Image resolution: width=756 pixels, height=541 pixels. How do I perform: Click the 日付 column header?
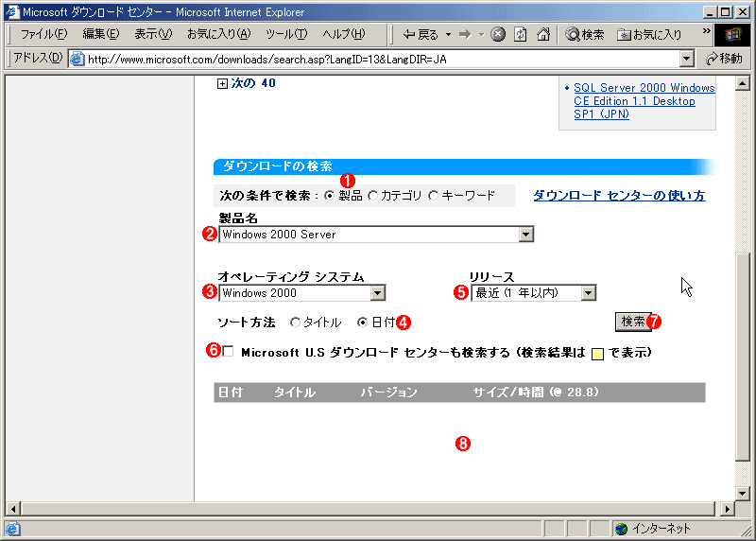tap(231, 393)
